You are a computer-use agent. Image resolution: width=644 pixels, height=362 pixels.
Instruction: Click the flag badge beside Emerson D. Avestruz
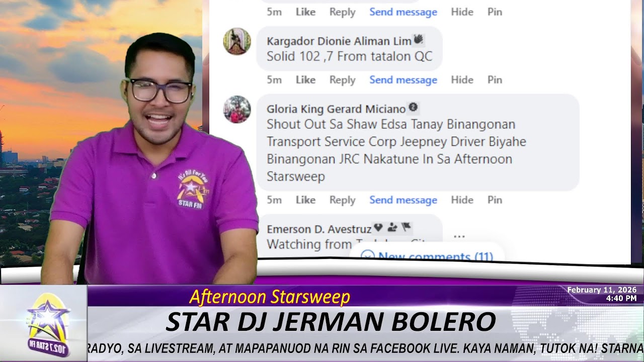pyautogui.click(x=406, y=228)
